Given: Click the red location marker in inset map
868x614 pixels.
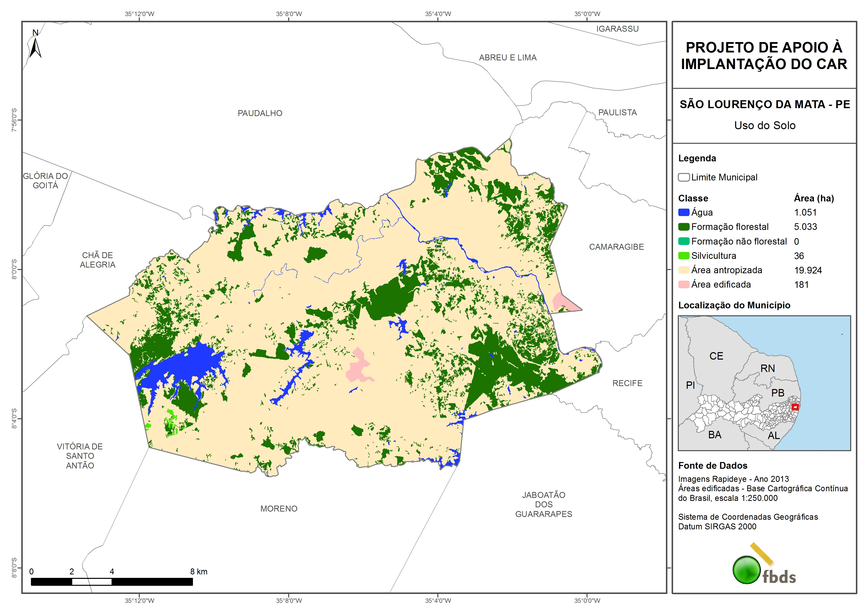Looking at the screenshot, I should [x=795, y=407].
